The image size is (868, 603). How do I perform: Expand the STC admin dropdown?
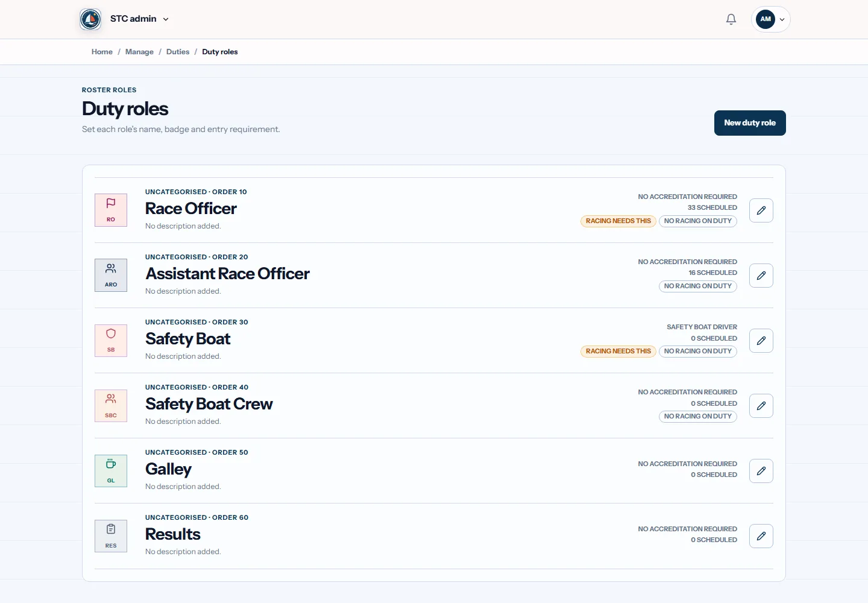coord(139,19)
